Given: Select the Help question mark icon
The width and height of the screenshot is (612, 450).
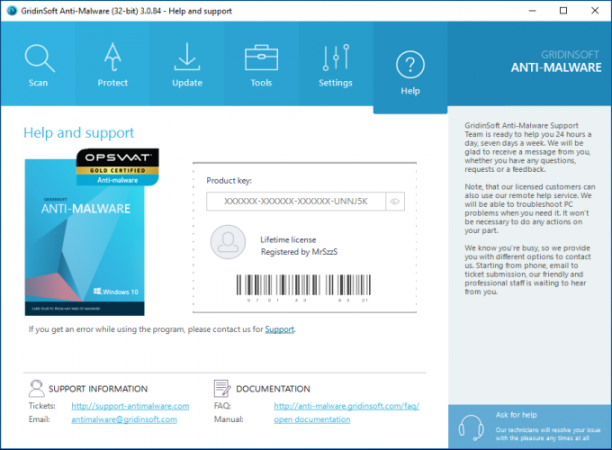Looking at the screenshot, I should 410,64.
